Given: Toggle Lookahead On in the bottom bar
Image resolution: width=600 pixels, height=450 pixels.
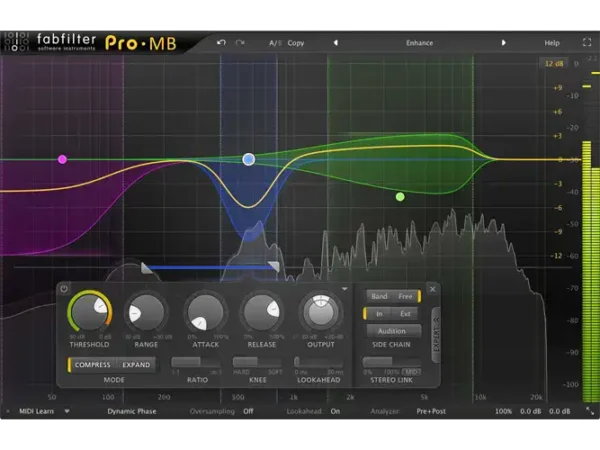Looking at the screenshot, I should (335, 411).
